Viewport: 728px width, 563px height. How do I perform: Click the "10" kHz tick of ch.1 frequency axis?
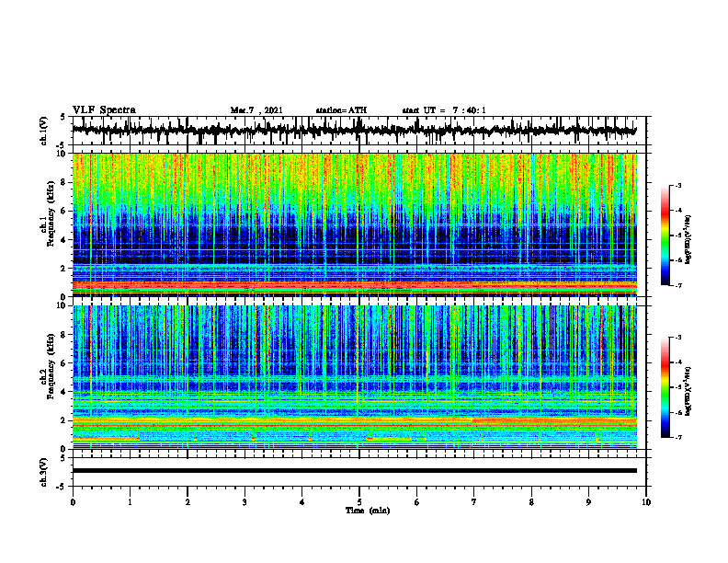point(63,154)
